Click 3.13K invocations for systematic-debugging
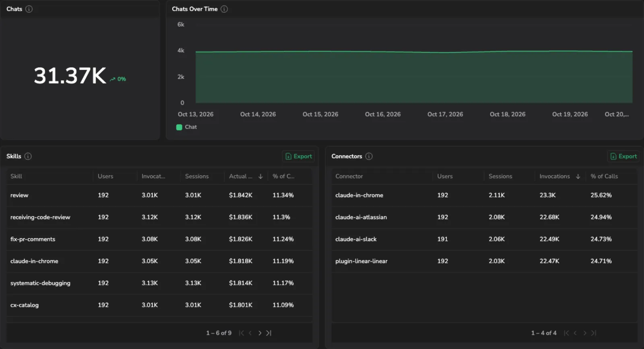The width and height of the screenshot is (644, 349). tap(150, 283)
